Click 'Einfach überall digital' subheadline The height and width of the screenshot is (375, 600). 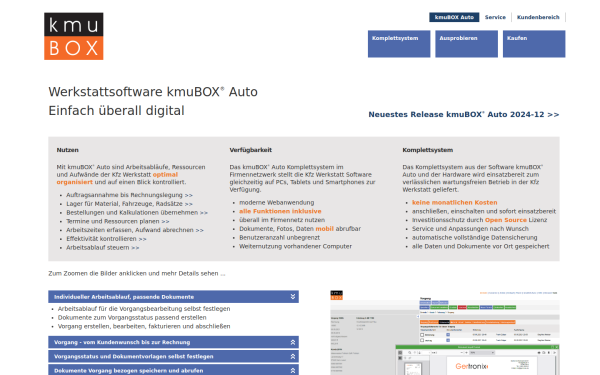[116, 111]
